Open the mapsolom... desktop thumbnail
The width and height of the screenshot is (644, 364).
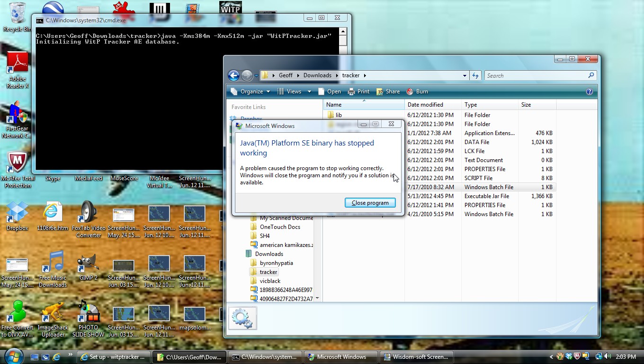[x=195, y=318]
